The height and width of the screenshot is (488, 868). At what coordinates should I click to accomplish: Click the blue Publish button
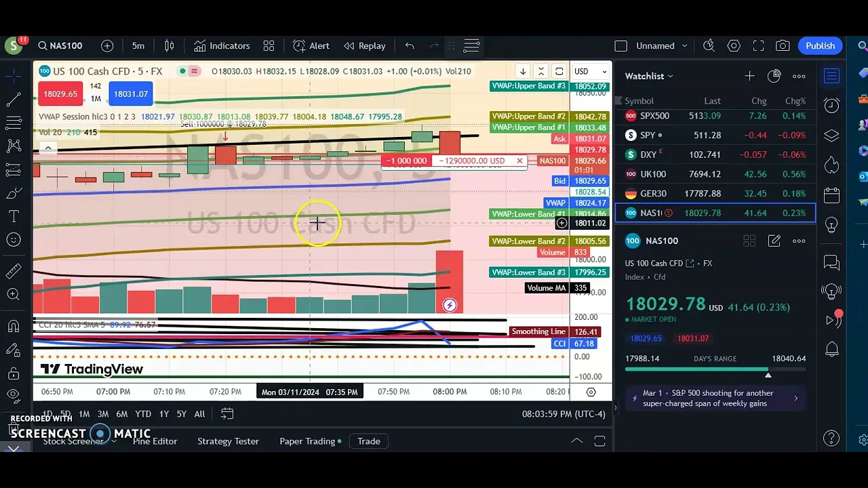click(820, 45)
